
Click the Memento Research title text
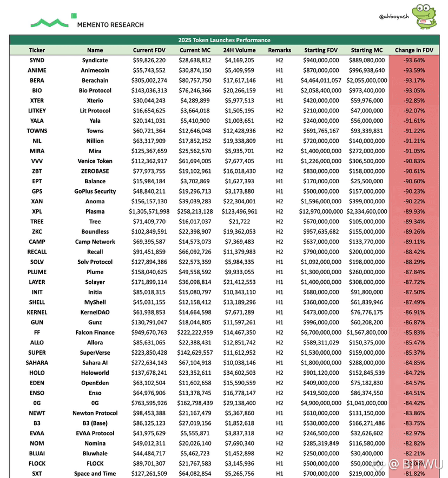[110, 25]
